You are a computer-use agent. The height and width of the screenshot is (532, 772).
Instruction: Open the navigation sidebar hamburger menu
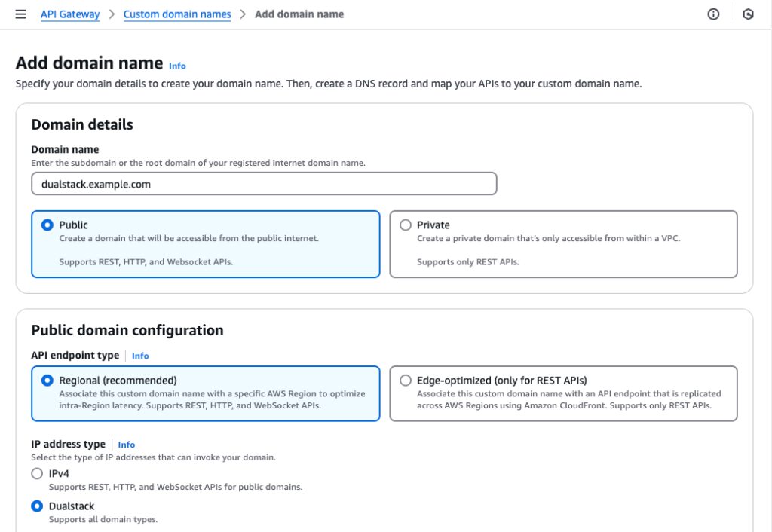point(20,14)
